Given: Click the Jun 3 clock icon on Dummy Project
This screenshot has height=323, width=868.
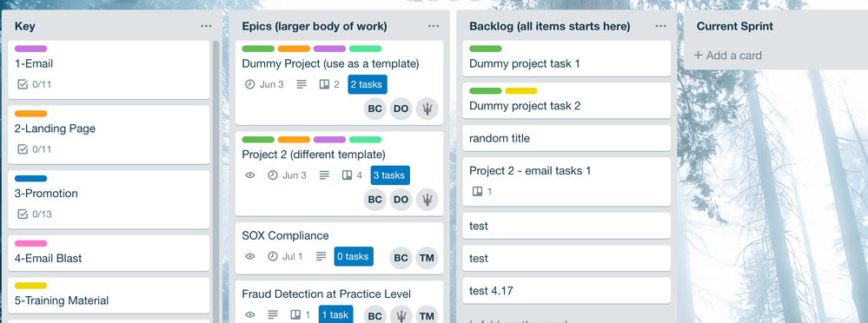Looking at the screenshot, I should pos(250,84).
